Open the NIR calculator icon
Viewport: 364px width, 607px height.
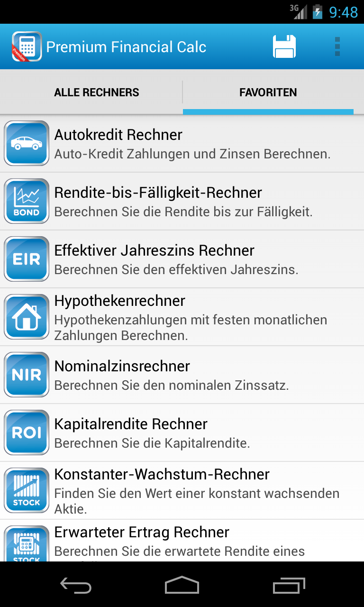27,375
